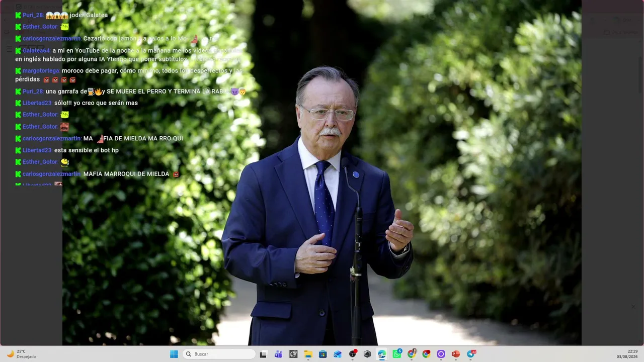Click the Kick badge beside margotortega
The image size is (644, 362).
(18, 71)
